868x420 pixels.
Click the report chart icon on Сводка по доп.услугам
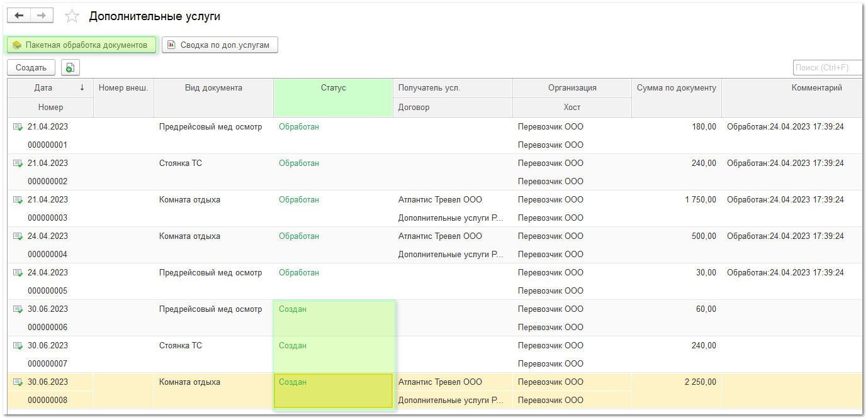click(170, 45)
